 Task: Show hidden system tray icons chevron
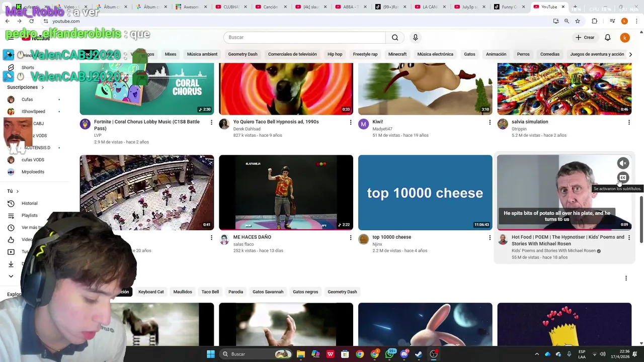tap(536, 354)
